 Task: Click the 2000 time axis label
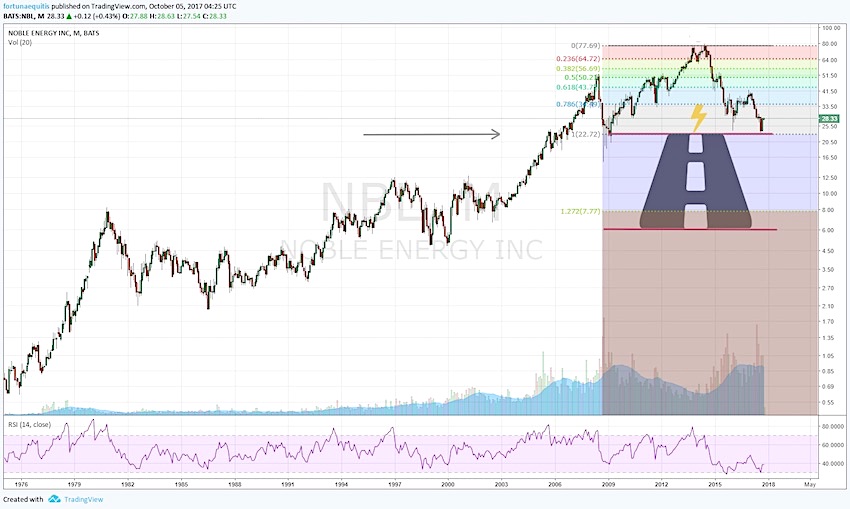[448, 484]
